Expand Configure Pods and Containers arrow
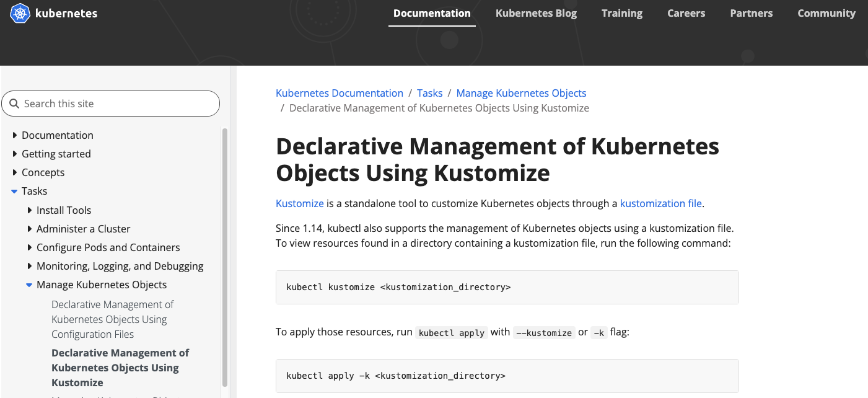This screenshot has height=398, width=868. [x=29, y=247]
